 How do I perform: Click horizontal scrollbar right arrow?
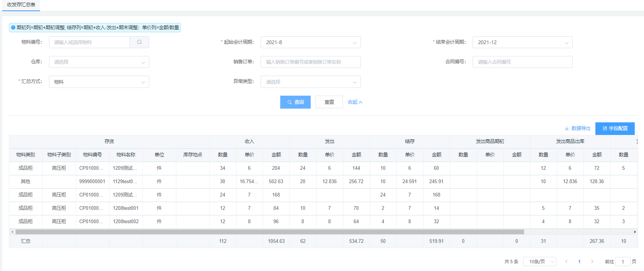[x=635, y=232]
